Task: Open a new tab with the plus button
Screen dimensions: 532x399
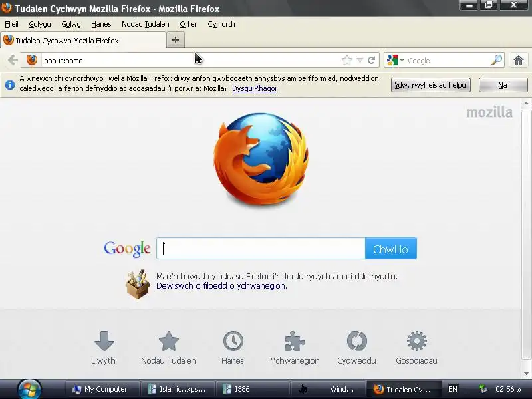Action: 176,40
